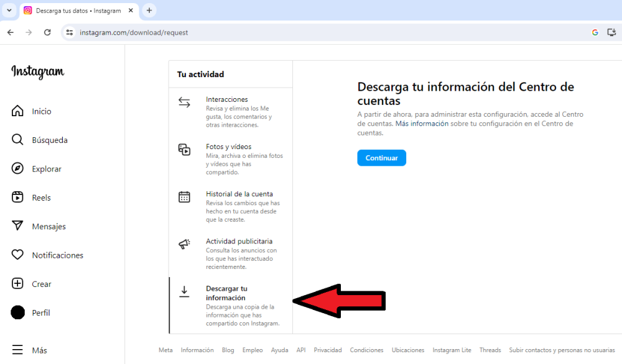Viewport: 622px width, 364px height.
Task: Click the Actividad publicitaria megaphone icon
Action: (x=184, y=244)
